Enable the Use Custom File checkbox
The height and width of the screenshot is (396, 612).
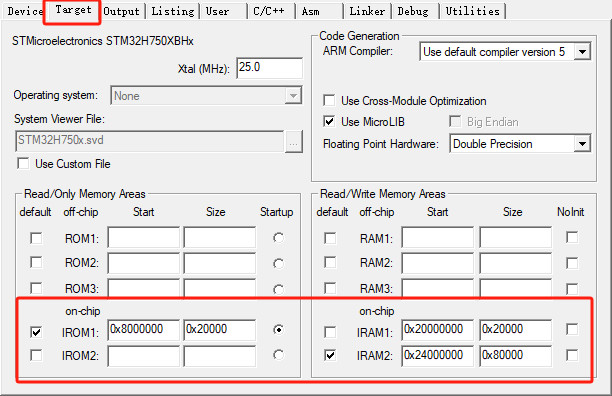23,163
